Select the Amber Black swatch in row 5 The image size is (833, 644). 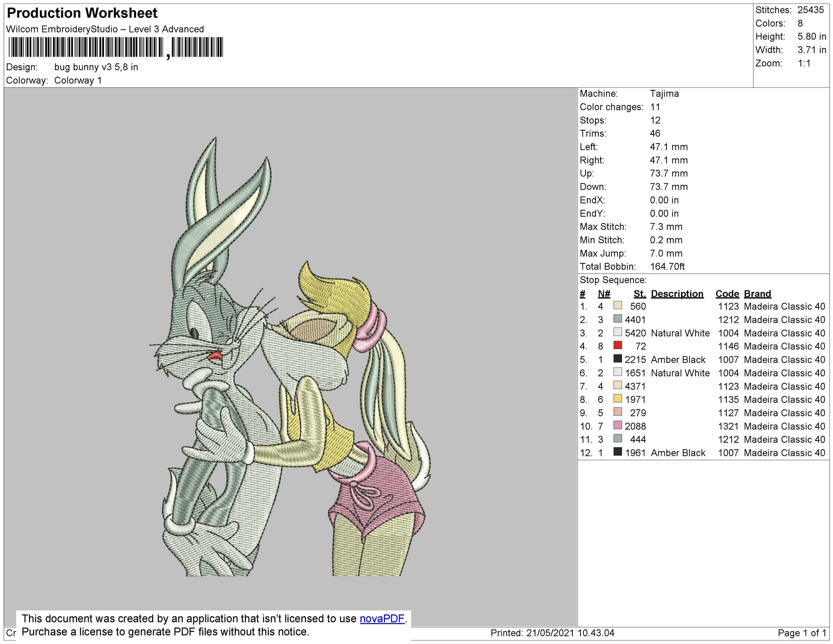point(618,358)
